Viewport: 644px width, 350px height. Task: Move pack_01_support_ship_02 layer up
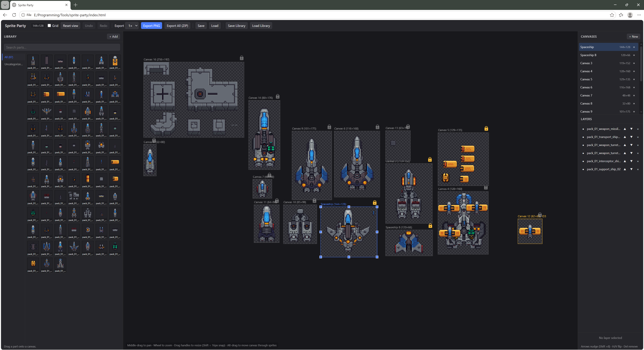(625, 169)
